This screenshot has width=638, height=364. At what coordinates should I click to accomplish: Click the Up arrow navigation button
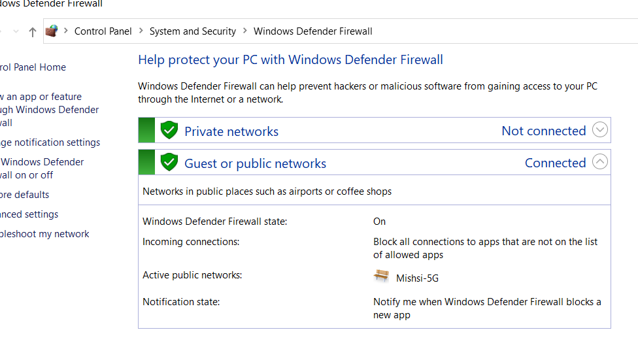[x=33, y=32]
